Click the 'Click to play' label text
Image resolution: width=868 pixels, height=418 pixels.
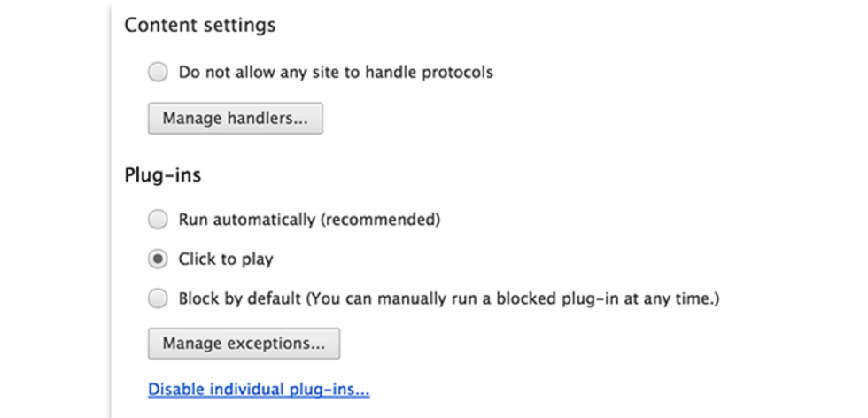226,259
